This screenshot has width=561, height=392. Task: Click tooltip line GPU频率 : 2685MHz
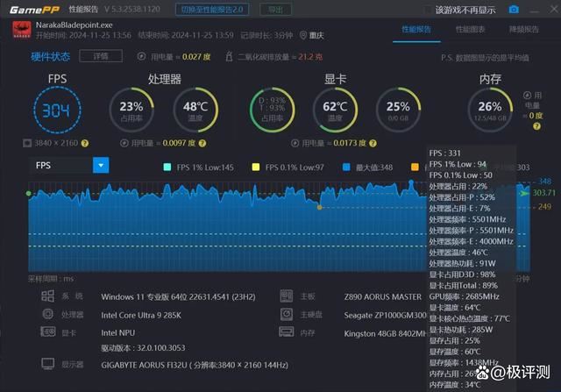[464, 296]
